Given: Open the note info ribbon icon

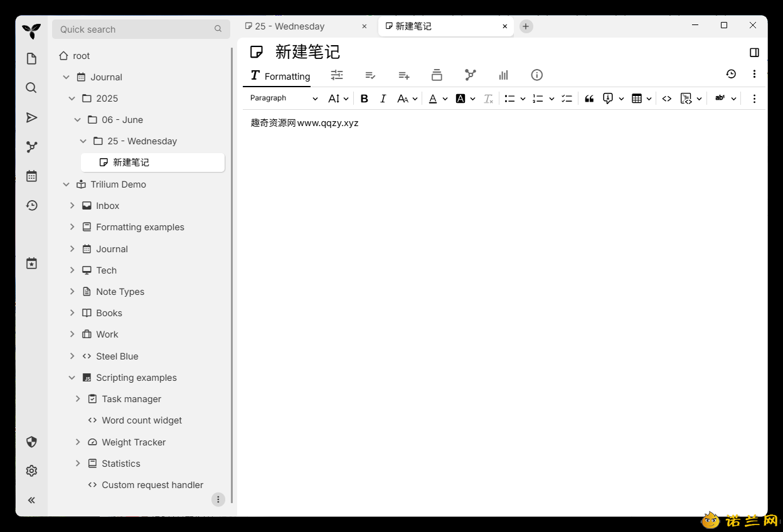Looking at the screenshot, I should tap(536, 75).
